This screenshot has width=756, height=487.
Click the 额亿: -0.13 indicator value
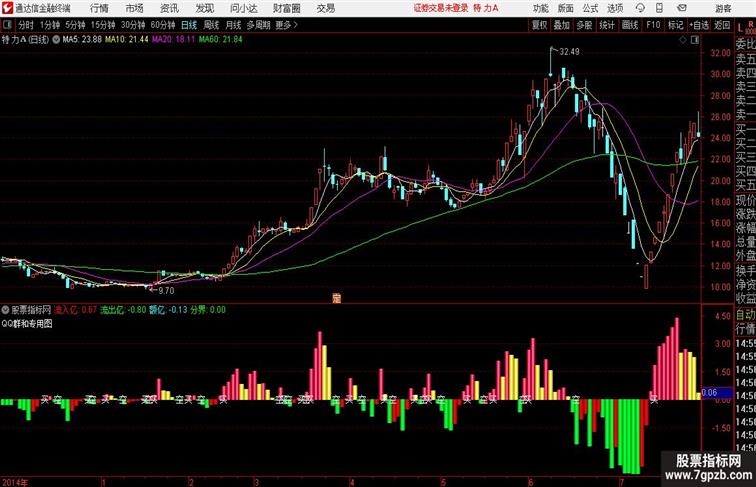tap(168, 310)
